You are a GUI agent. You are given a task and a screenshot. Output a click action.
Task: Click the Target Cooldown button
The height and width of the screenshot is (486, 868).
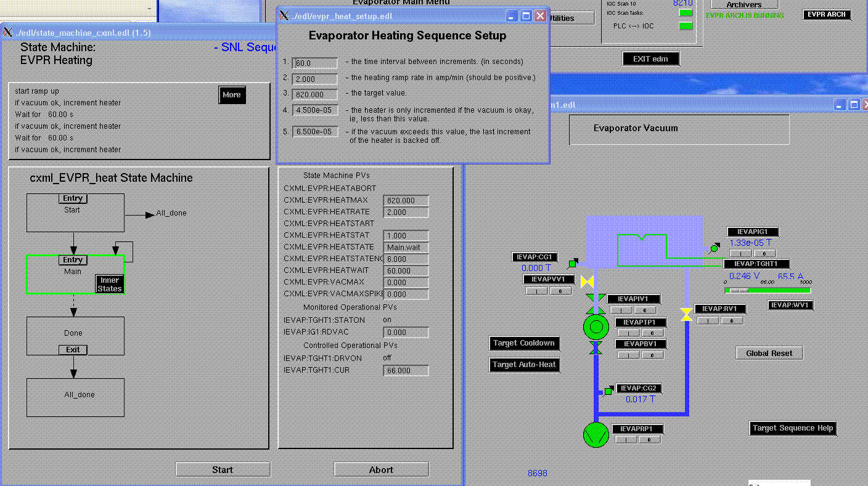click(524, 343)
